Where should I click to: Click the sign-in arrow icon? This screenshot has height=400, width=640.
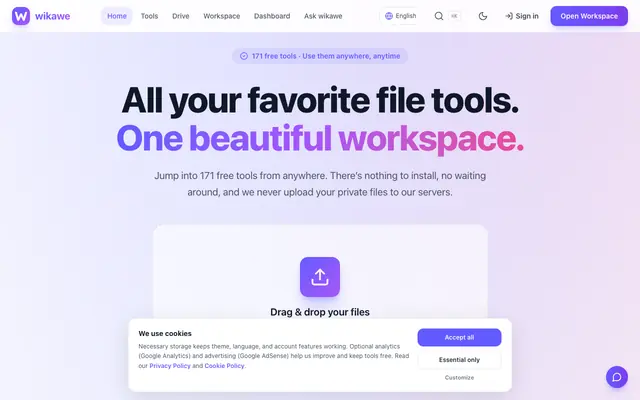(509, 16)
